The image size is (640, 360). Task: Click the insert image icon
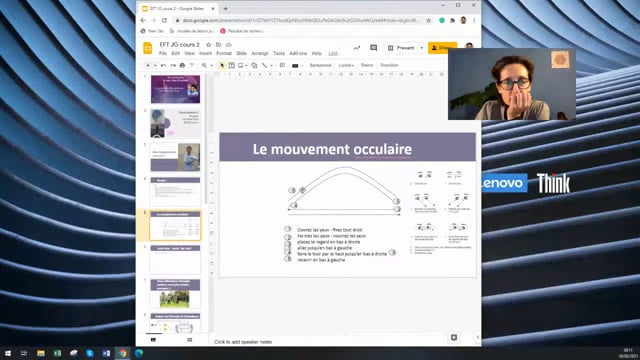241,65
